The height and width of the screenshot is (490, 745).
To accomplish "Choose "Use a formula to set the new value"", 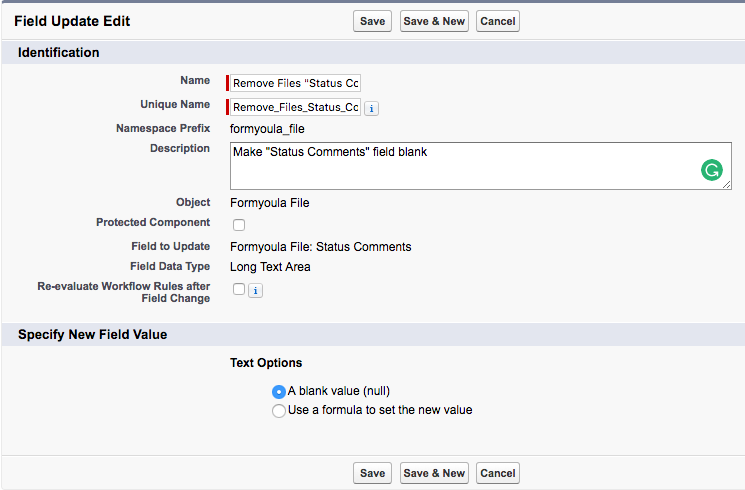I will click(279, 411).
